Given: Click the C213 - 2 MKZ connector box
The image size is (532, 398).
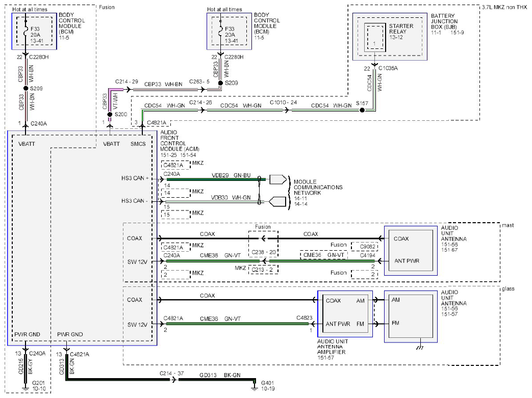Looking at the screenshot, I should pos(263,270).
